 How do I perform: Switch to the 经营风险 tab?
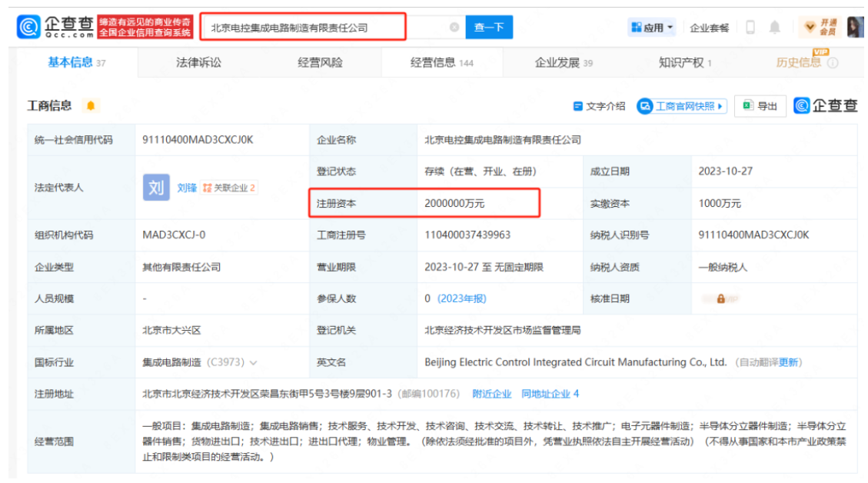tap(320, 62)
